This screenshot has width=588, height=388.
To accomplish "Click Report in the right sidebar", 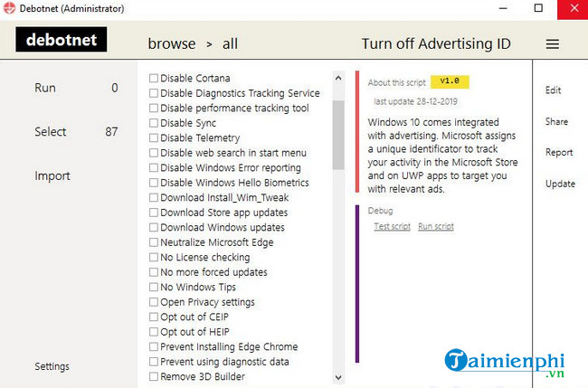I will 559,153.
